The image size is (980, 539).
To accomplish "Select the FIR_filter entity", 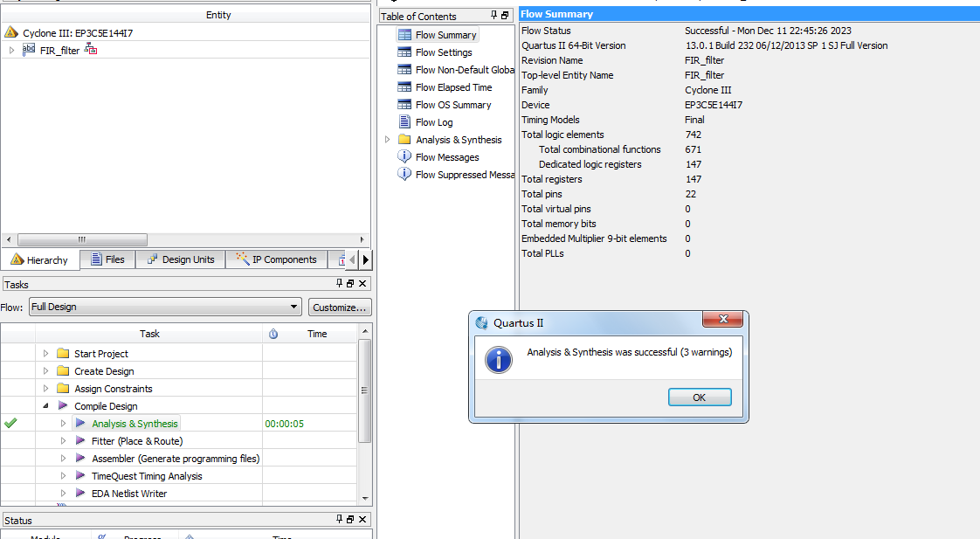I will [x=59, y=51].
